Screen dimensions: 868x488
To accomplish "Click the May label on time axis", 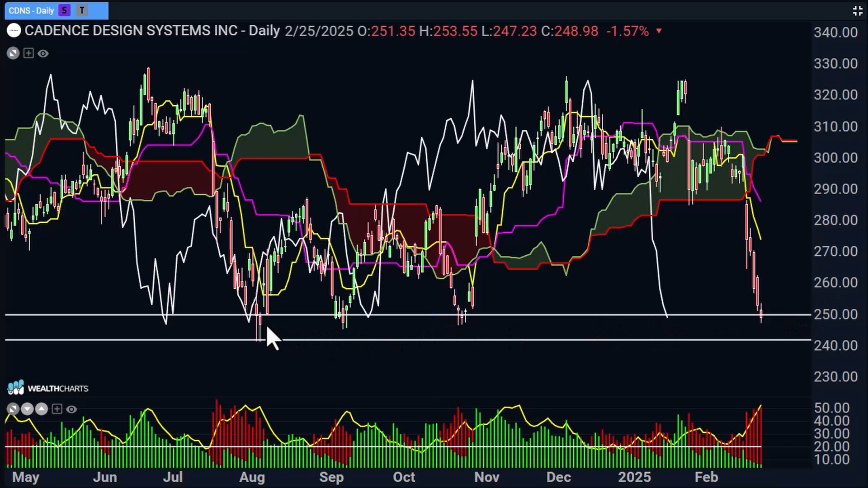I will point(26,477).
